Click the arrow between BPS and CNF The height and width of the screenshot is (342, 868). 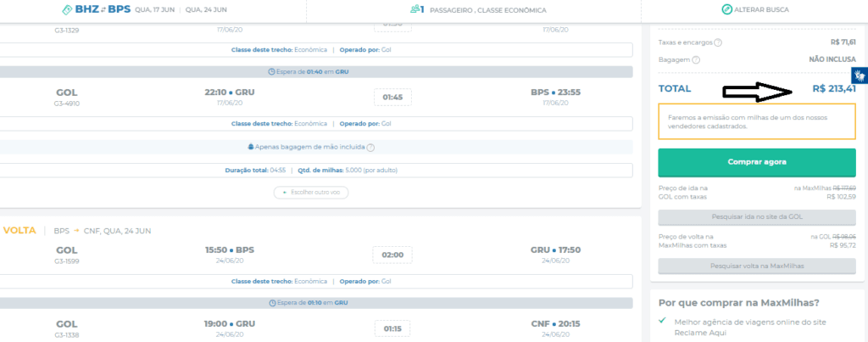pos(76,231)
